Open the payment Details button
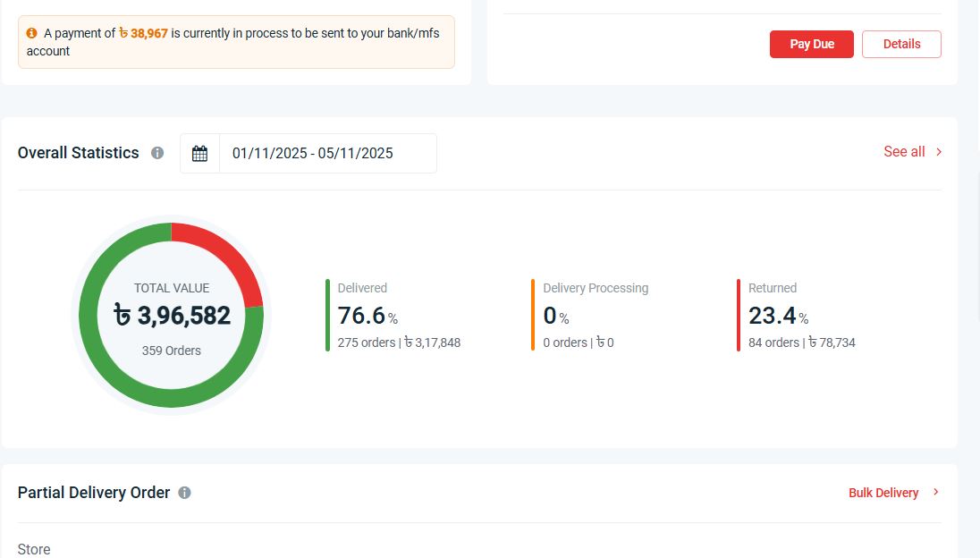The image size is (980, 558). (x=901, y=45)
